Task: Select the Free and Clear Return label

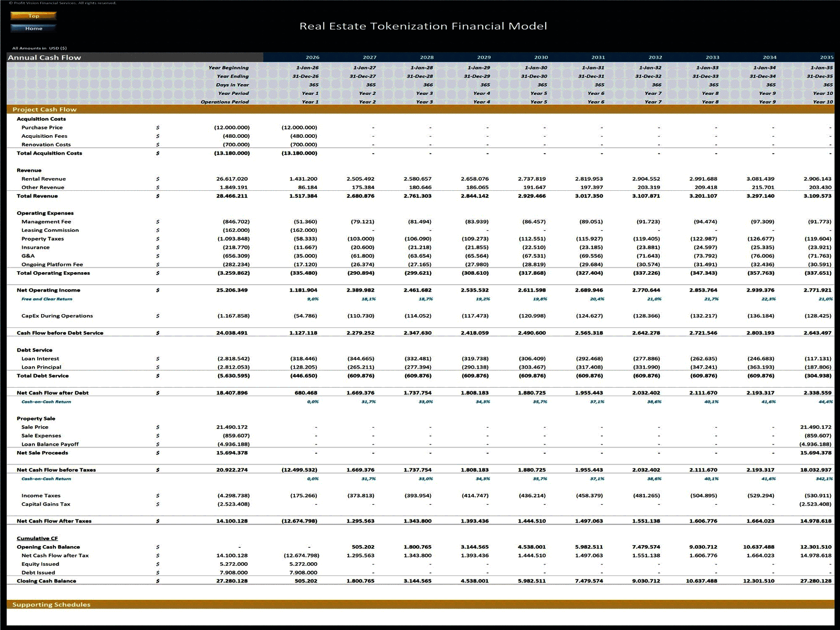Action: click(x=47, y=299)
